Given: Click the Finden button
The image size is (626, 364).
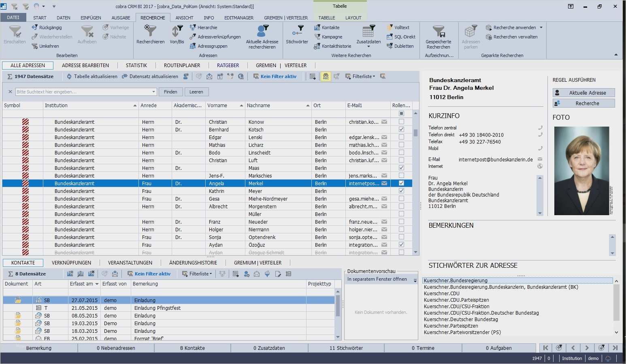Looking at the screenshot, I should point(170,92).
